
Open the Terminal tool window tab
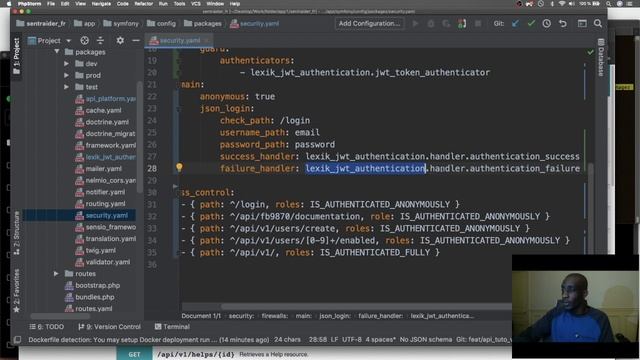click(x=172, y=327)
